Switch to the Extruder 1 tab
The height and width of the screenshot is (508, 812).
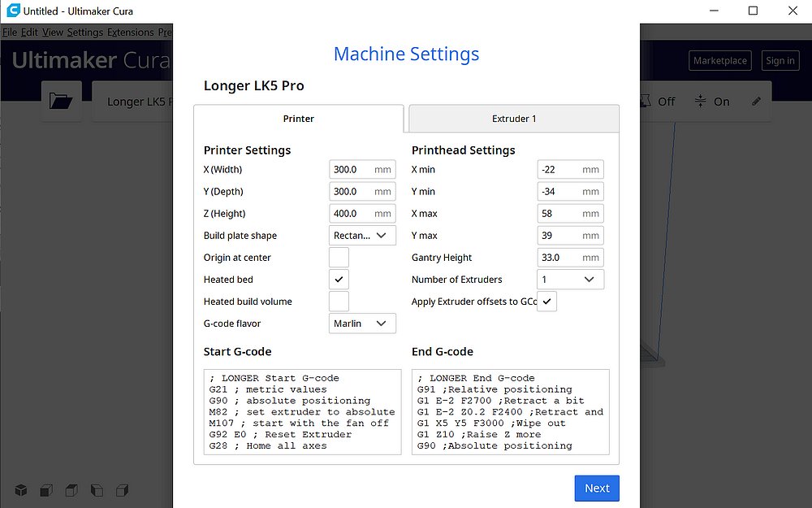pyautogui.click(x=514, y=119)
